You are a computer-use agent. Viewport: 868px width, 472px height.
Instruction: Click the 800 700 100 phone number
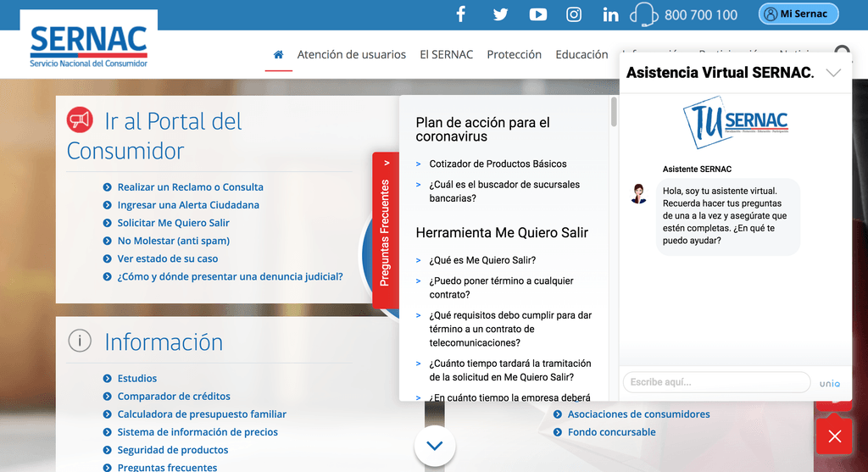(x=701, y=15)
